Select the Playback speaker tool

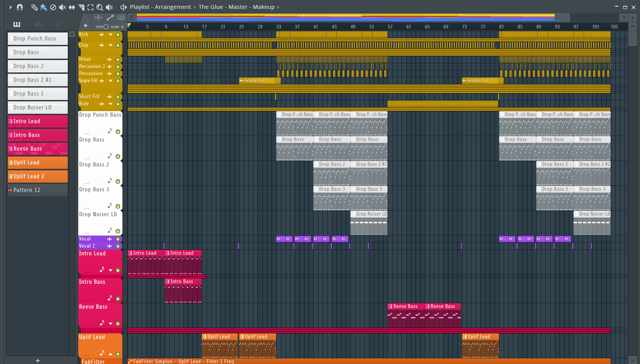pyautogui.click(x=109, y=7)
